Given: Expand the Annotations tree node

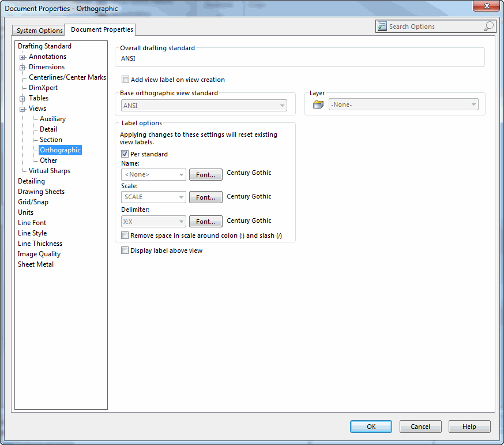Looking at the screenshot, I should pos(22,57).
